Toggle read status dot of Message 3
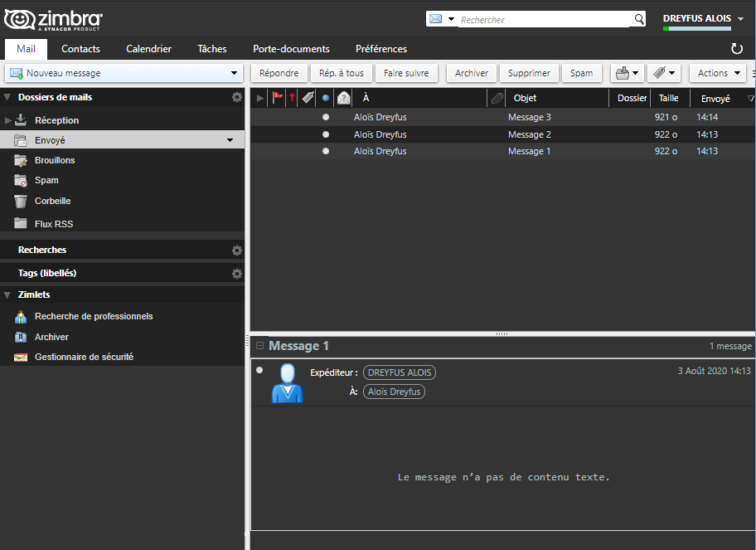The height and width of the screenshot is (550, 756). click(326, 117)
